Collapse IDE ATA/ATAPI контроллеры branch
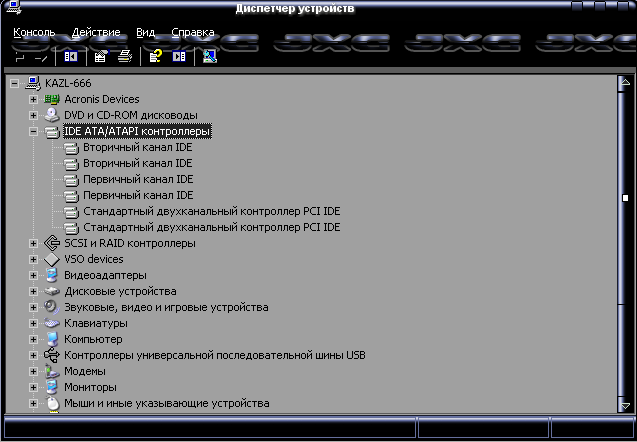The width and height of the screenshot is (637, 442). 33,132
